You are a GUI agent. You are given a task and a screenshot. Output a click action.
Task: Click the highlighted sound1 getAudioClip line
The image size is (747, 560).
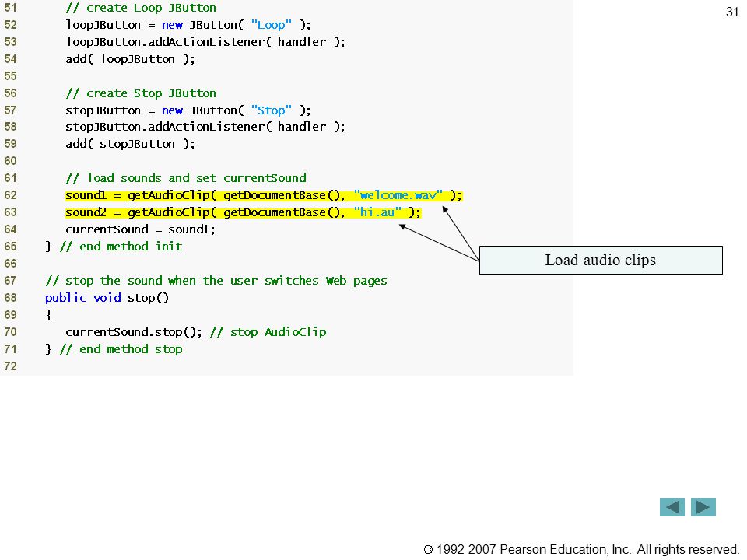click(264, 195)
